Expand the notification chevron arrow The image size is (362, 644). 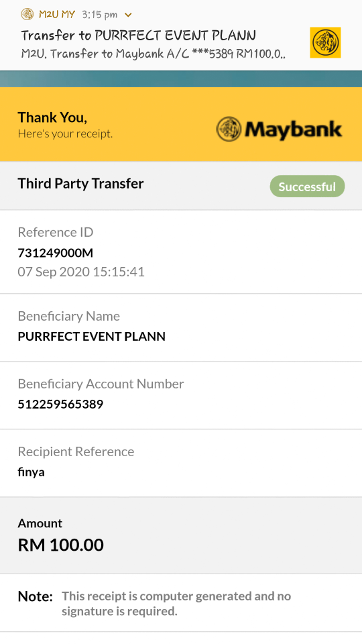[128, 15]
